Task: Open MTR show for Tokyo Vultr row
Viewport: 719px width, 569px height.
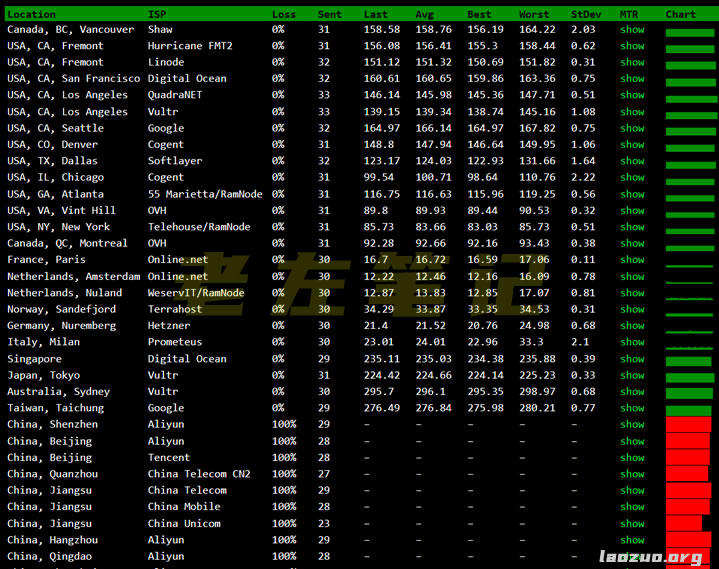Action: click(x=632, y=375)
